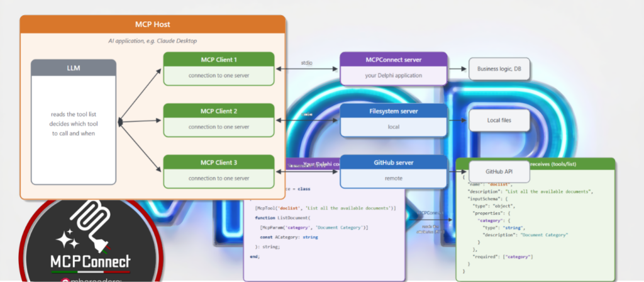Select the 'local' label under Filesystem server

pos(394,127)
